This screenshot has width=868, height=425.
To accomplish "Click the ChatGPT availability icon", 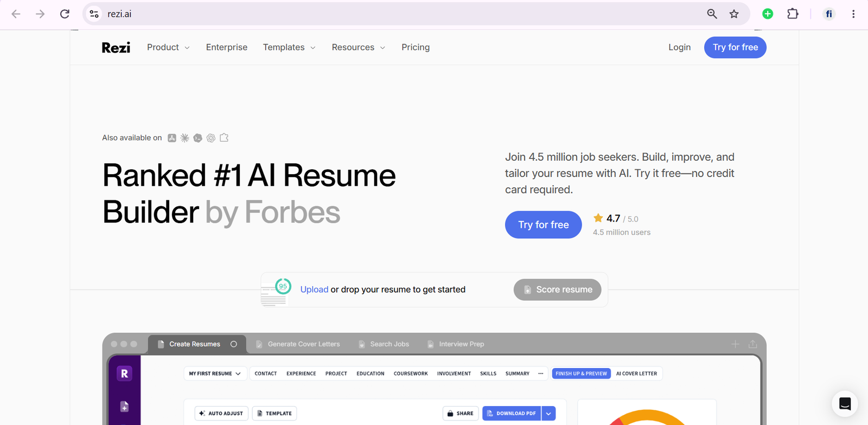I will 211,138.
